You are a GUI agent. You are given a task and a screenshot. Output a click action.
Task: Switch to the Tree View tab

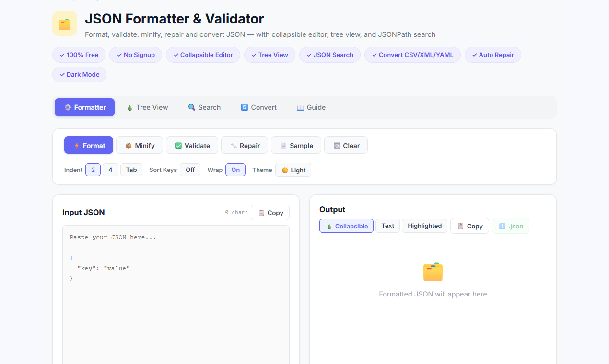point(147,107)
